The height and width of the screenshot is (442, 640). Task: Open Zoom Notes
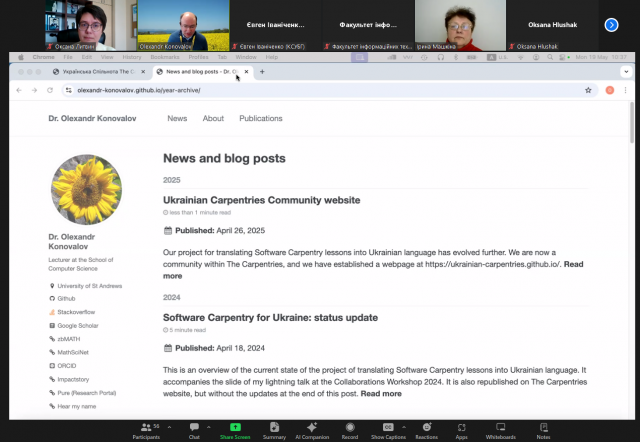point(543,431)
